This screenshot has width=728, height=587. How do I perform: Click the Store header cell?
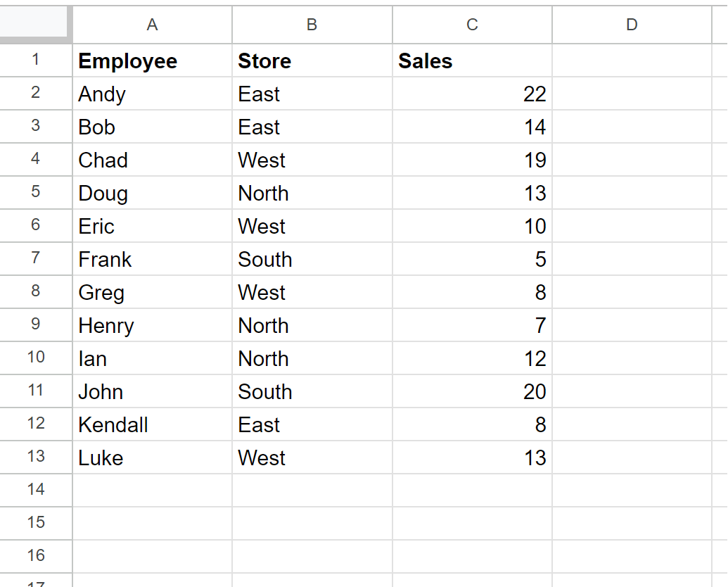tap(312, 61)
